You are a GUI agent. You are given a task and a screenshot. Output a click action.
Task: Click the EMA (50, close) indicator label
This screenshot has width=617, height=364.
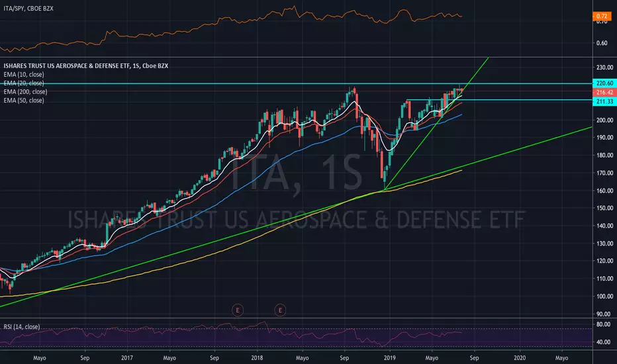tap(24, 101)
